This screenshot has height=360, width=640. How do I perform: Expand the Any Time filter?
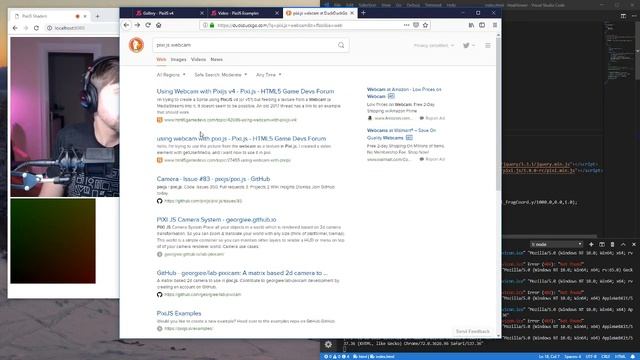269,75
